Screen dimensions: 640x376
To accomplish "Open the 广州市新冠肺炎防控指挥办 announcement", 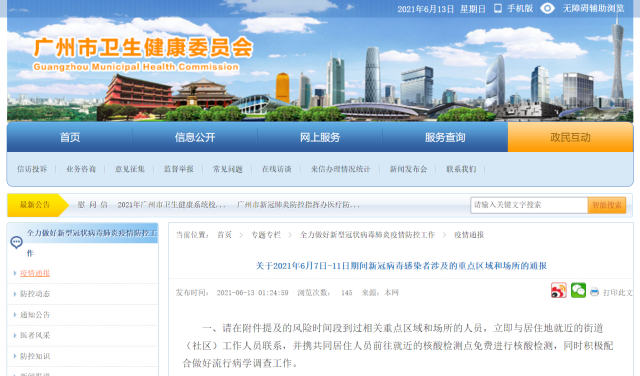I will click(298, 205).
